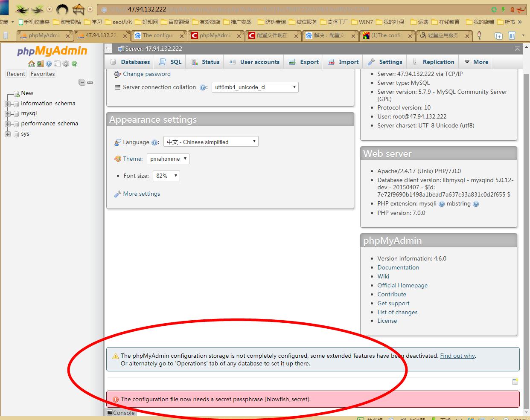Open the Console bar at bottom
This screenshot has width=530, height=420.
(121, 413)
